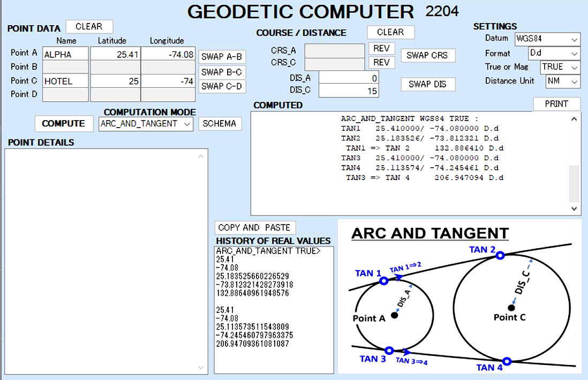Focus the CRS_A input field
The image size is (588, 380).
click(x=335, y=51)
